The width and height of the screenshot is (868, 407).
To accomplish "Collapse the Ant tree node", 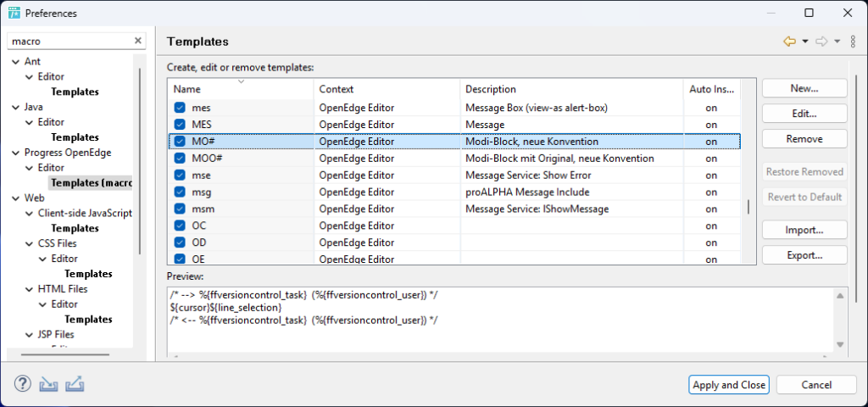I will (x=15, y=62).
